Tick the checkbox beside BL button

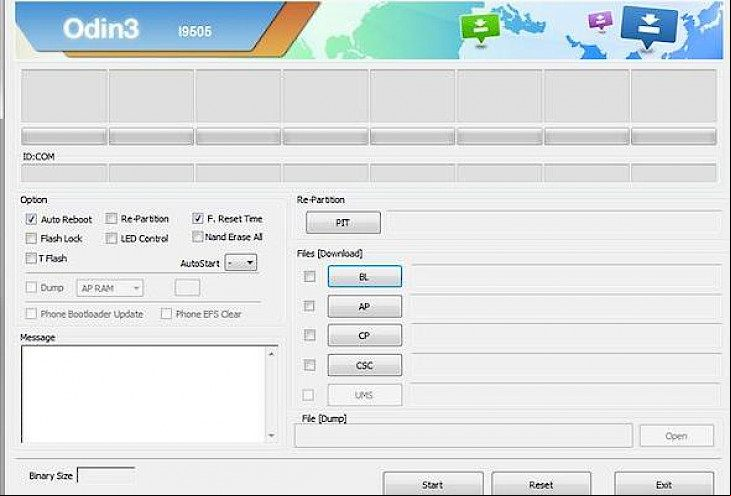point(310,276)
